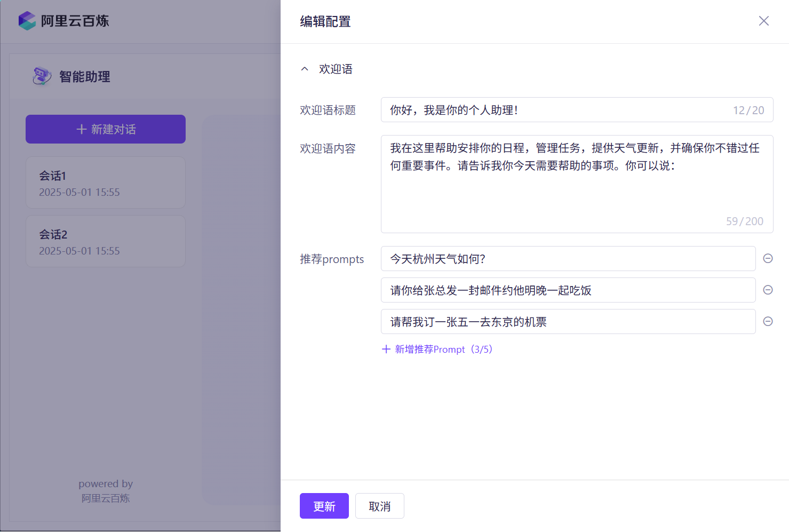Edit the 请你给张总发一封邮件 prompt field
This screenshot has height=532, width=789.
568,290
